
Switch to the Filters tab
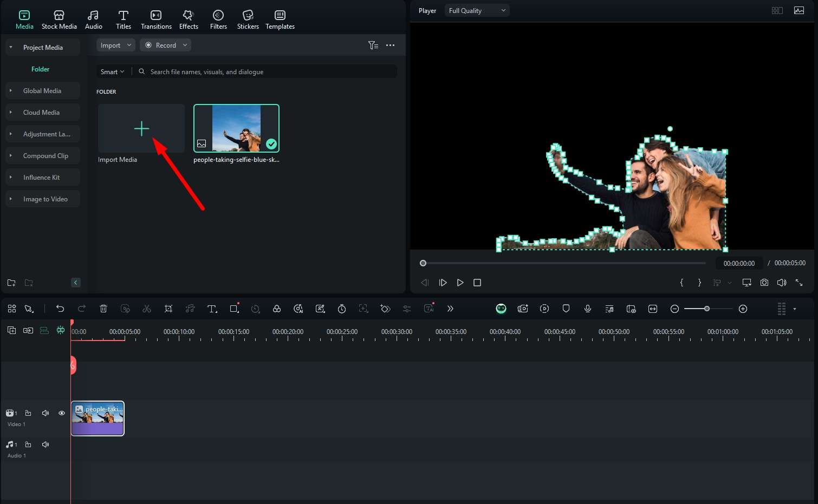(218, 19)
